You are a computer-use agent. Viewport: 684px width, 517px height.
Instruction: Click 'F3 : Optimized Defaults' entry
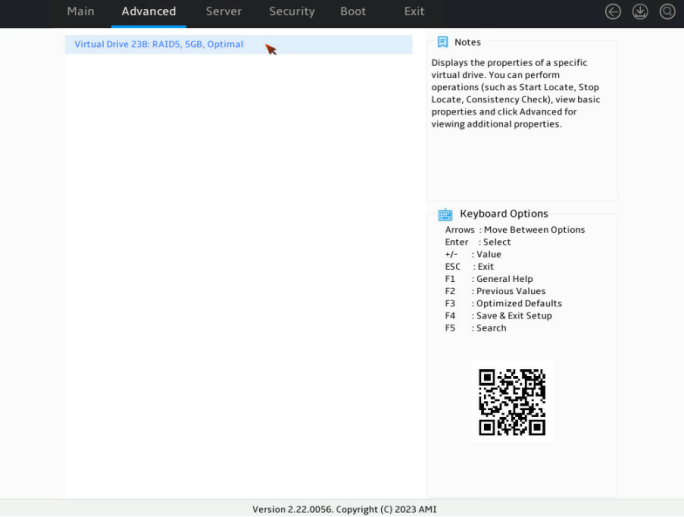[503, 303]
